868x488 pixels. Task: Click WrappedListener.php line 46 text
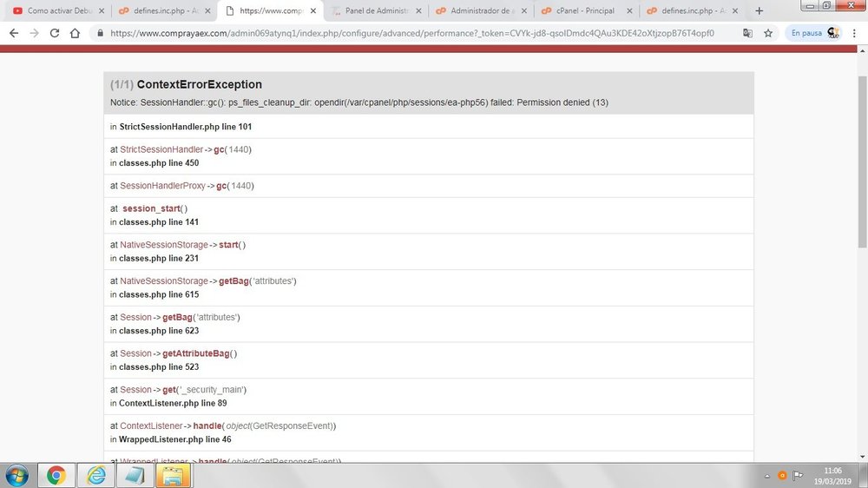click(x=175, y=439)
